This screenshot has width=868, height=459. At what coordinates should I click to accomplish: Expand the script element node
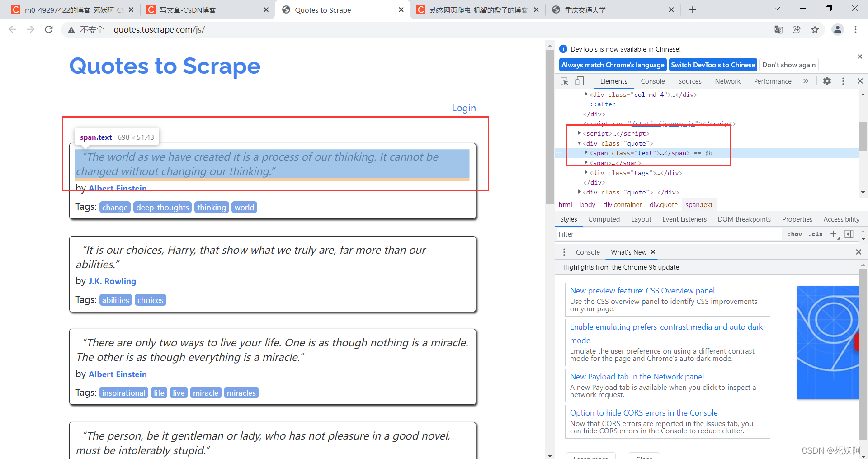click(579, 133)
